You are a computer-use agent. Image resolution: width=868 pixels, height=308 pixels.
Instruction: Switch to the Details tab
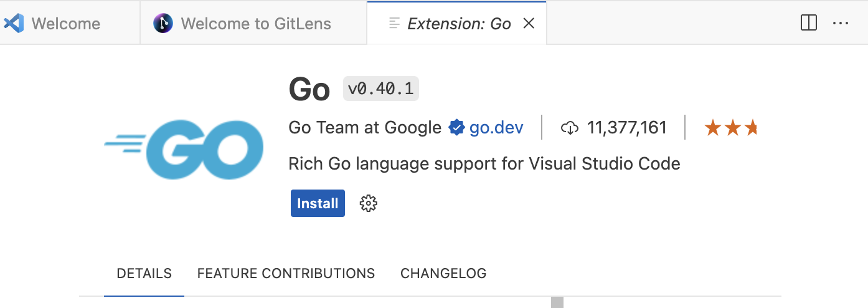coord(144,273)
